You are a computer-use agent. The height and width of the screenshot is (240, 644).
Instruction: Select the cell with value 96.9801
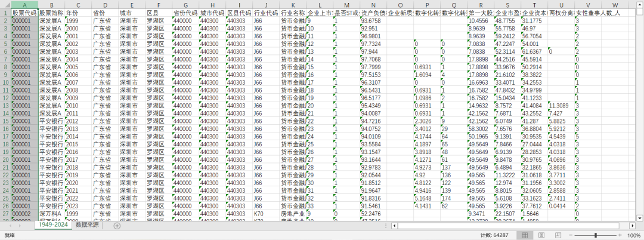[x=373, y=36]
